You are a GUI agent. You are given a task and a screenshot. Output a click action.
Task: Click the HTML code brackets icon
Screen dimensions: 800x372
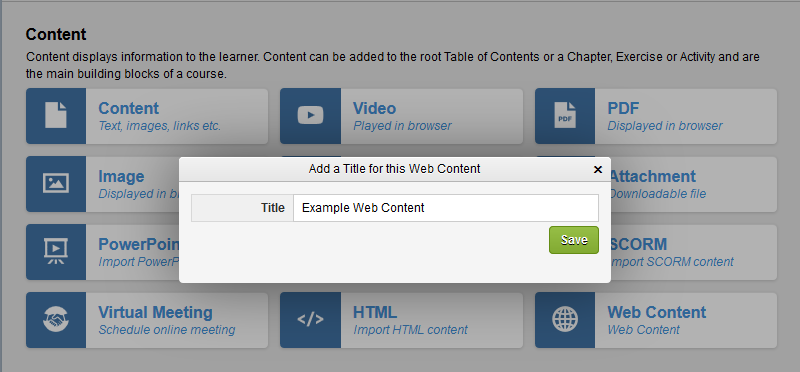[310, 319]
